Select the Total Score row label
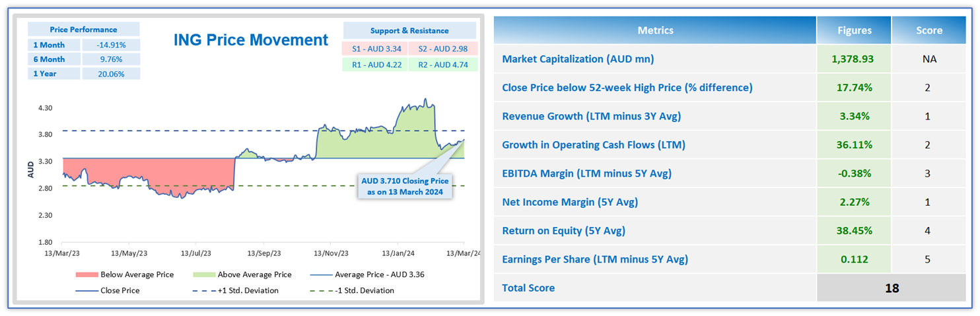 [x=528, y=288]
